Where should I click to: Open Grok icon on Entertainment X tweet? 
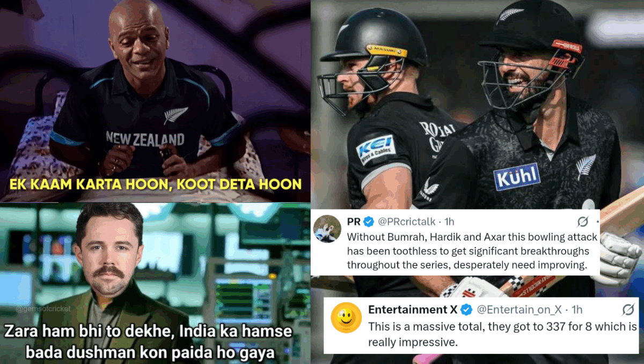(628, 309)
